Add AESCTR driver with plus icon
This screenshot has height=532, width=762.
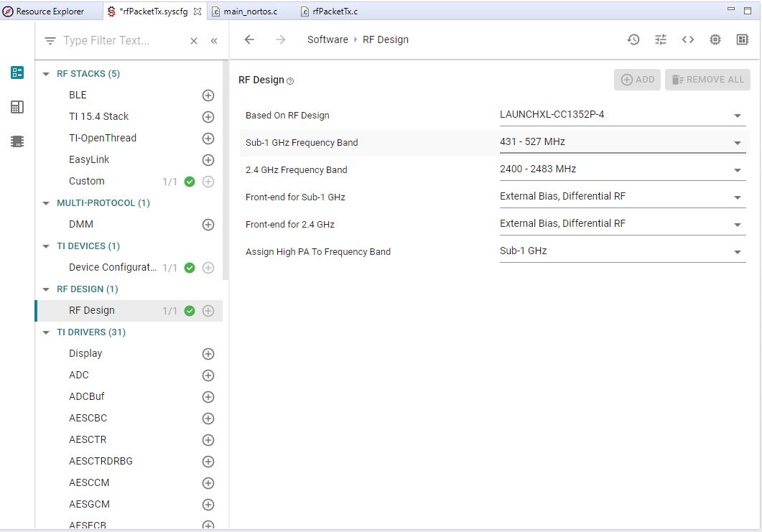tap(208, 439)
